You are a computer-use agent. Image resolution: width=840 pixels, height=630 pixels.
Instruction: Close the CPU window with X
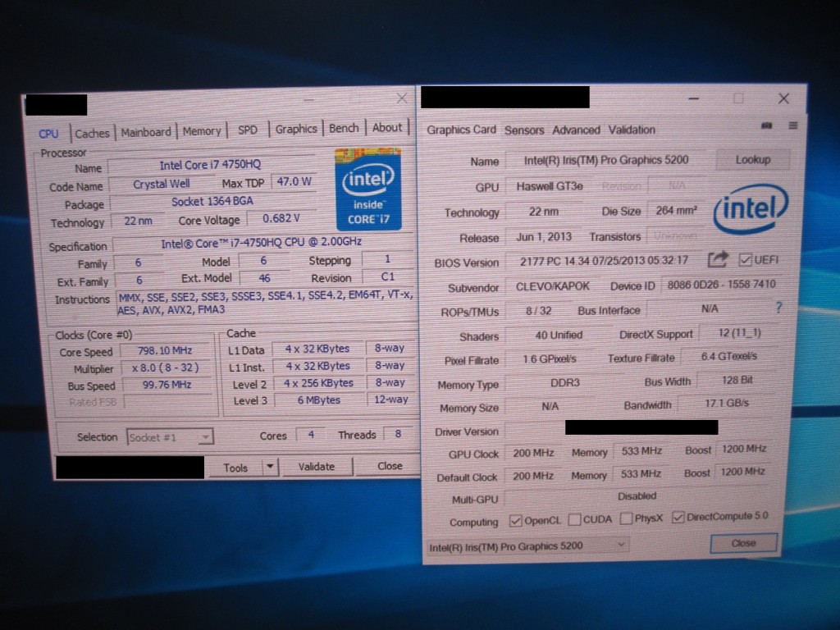(402, 98)
